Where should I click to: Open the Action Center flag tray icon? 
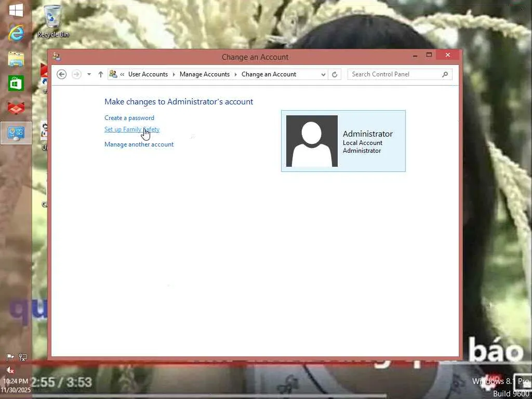pos(10,357)
